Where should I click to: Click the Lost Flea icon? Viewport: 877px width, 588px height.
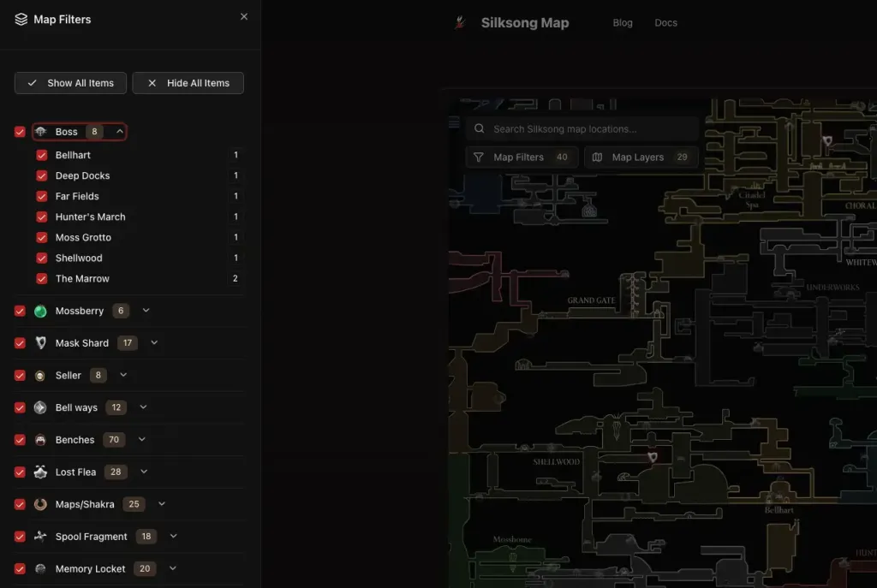coord(40,472)
